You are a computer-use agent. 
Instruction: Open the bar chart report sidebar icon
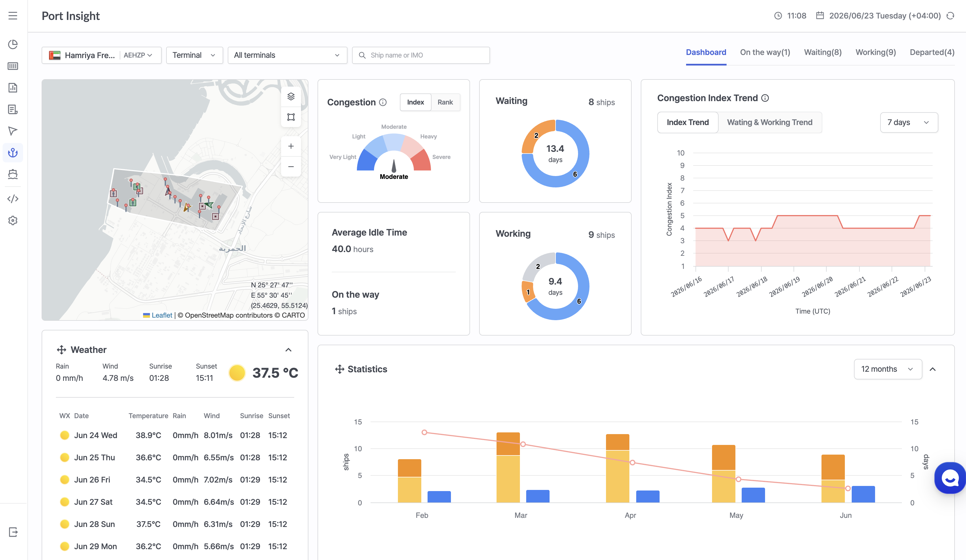(x=13, y=88)
